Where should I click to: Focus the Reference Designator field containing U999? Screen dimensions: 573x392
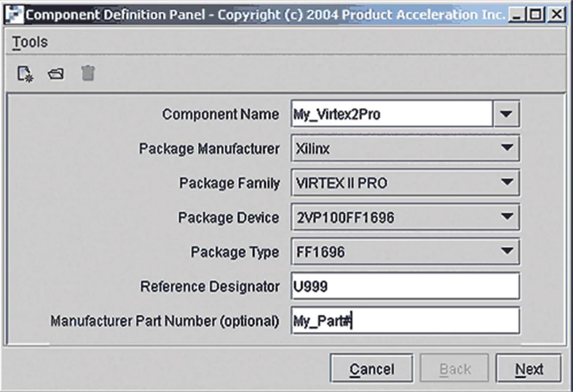coord(405,286)
